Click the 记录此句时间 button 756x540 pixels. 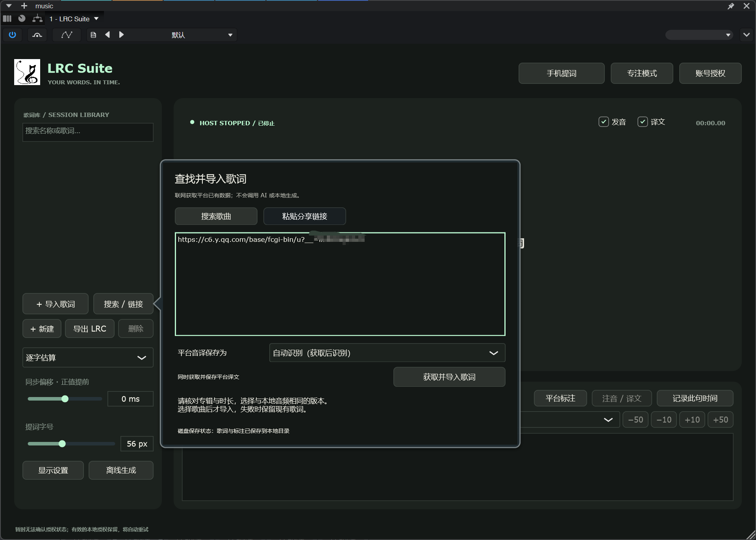click(695, 398)
